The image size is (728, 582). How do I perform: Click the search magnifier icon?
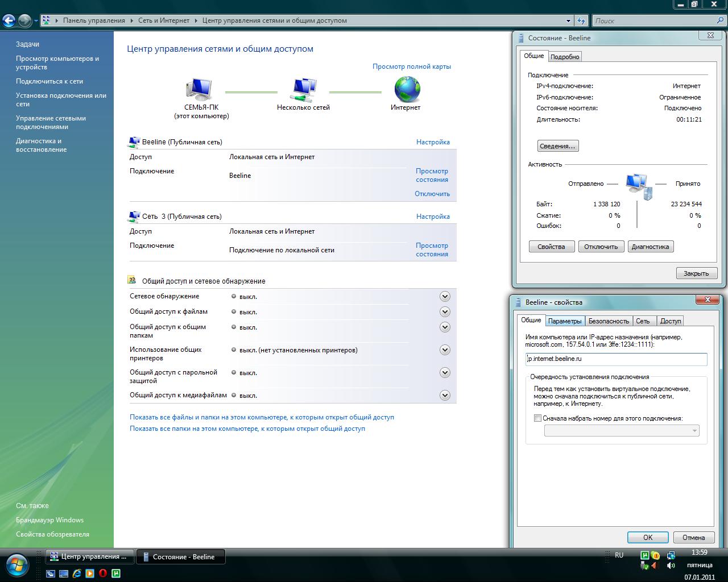[720, 20]
